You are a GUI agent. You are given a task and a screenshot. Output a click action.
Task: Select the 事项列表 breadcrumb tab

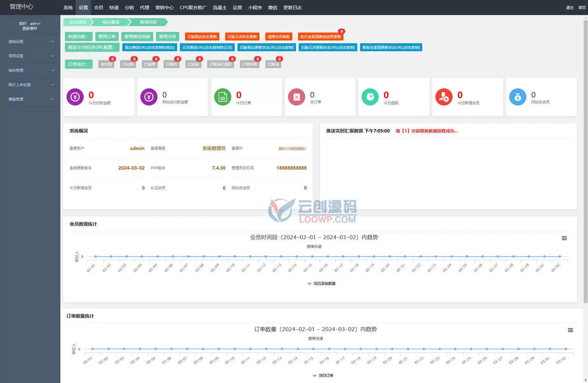148,22
